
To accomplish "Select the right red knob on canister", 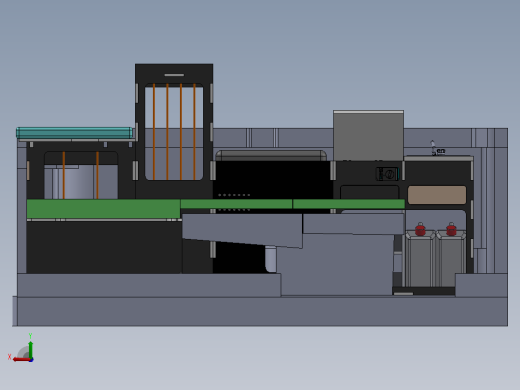I will [451, 229].
